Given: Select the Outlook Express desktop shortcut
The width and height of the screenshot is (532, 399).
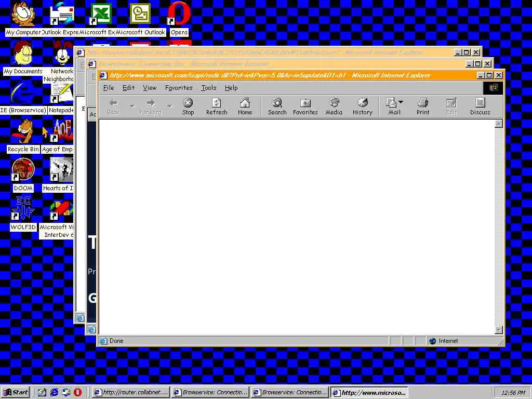Looking at the screenshot, I should click(x=62, y=19).
